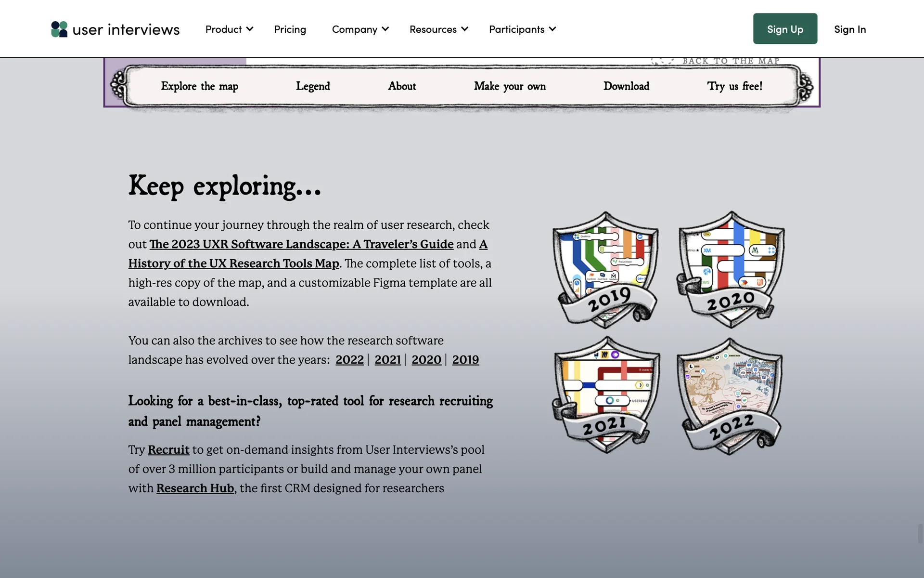Image resolution: width=924 pixels, height=578 pixels.
Task: Click the Sign In link
Action: coord(849,29)
